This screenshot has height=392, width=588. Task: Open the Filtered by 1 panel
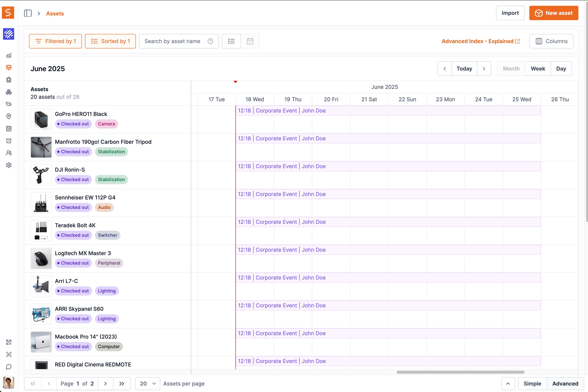pos(55,41)
